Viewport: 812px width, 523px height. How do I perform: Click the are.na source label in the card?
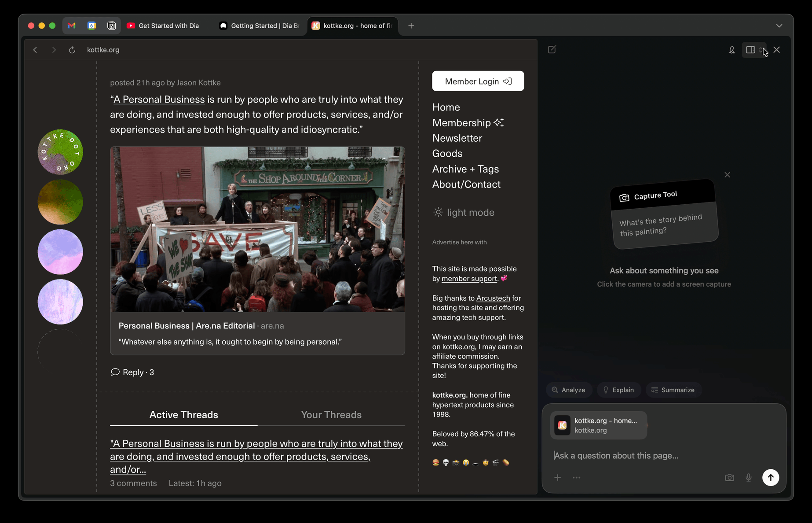pos(272,326)
